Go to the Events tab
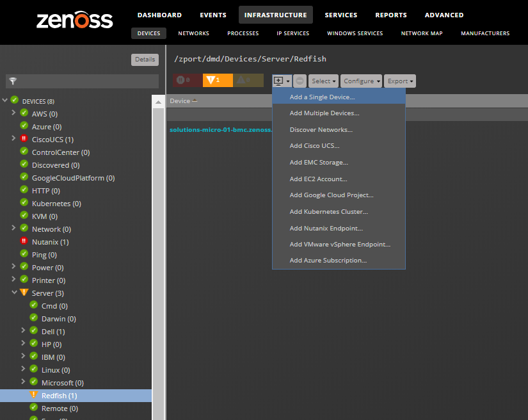The width and height of the screenshot is (528, 420). click(x=213, y=15)
